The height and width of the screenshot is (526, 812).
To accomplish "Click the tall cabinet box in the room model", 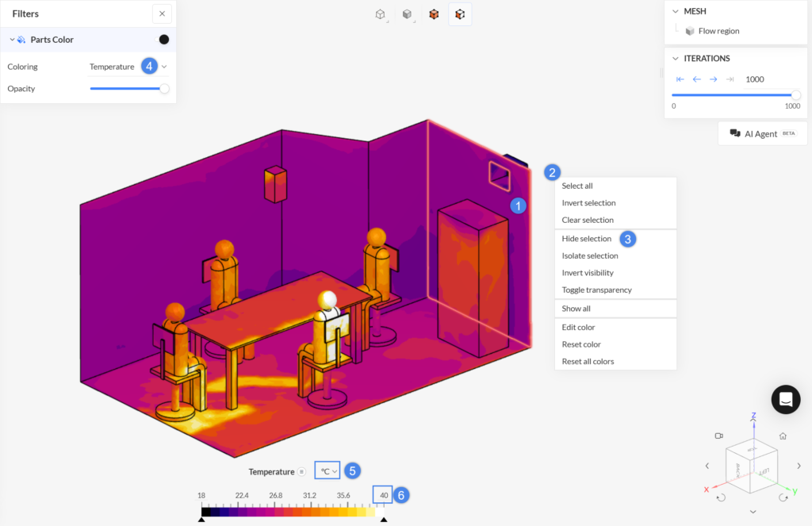I will [x=473, y=278].
